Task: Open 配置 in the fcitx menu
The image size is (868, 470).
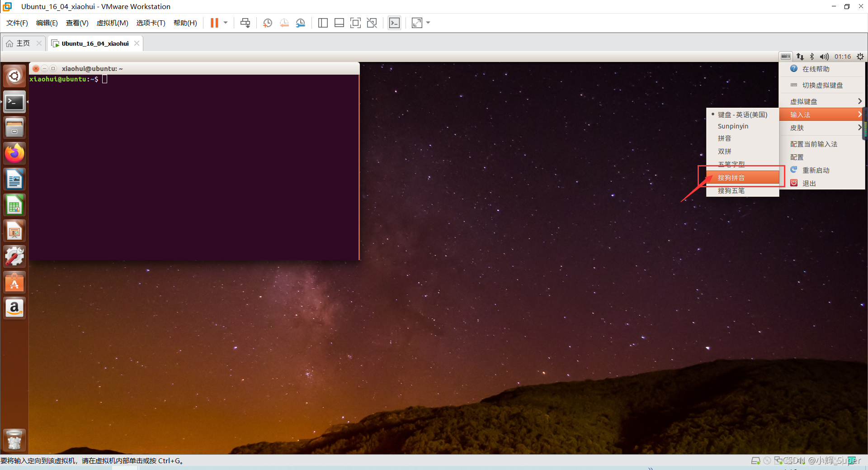Action: [x=822, y=157]
